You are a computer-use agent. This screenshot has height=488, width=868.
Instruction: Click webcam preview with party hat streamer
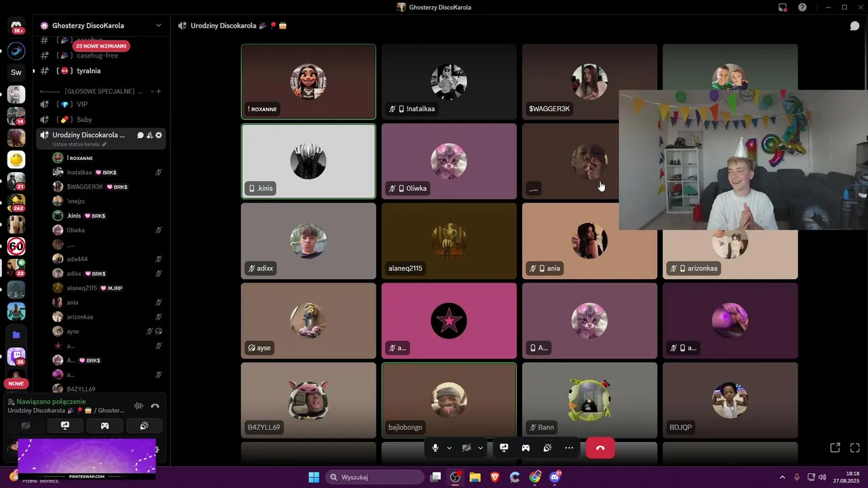pyautogui.click(x=743, y=160)
